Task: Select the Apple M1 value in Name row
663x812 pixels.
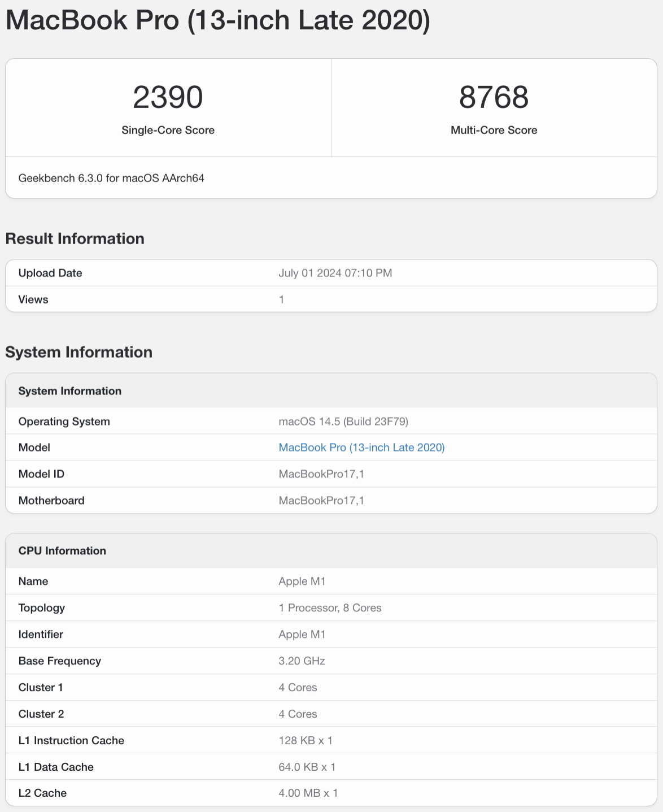Action: pyautogui.click(x=302, y=581)
